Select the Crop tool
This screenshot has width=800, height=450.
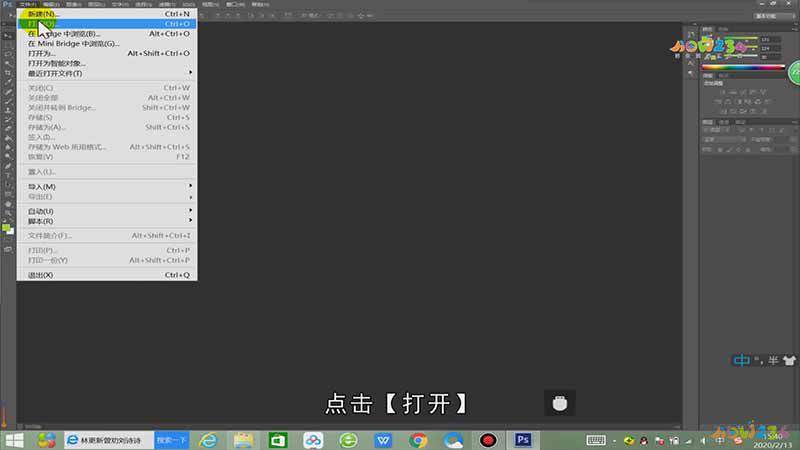(8, 72)
